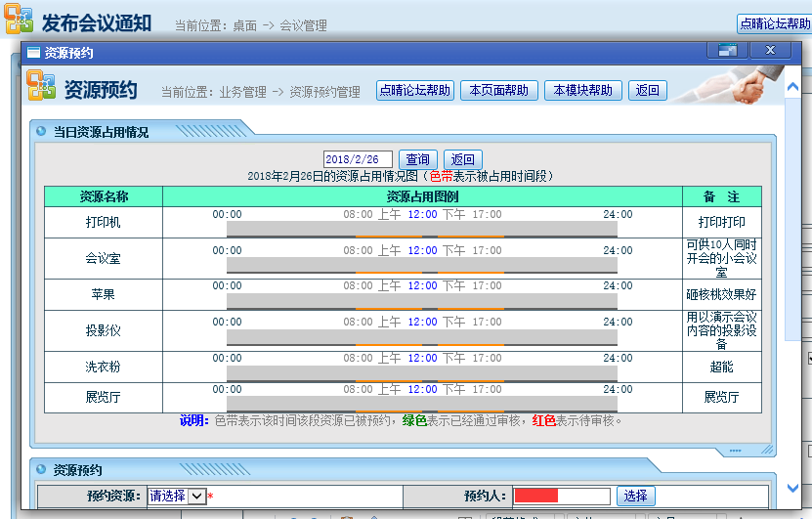Click the date field showing 2018/2/26

click(x=358, y=159)
